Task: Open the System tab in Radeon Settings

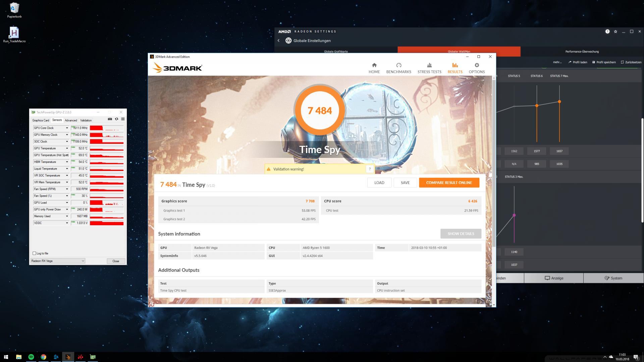Action: [x=613, y=278]
